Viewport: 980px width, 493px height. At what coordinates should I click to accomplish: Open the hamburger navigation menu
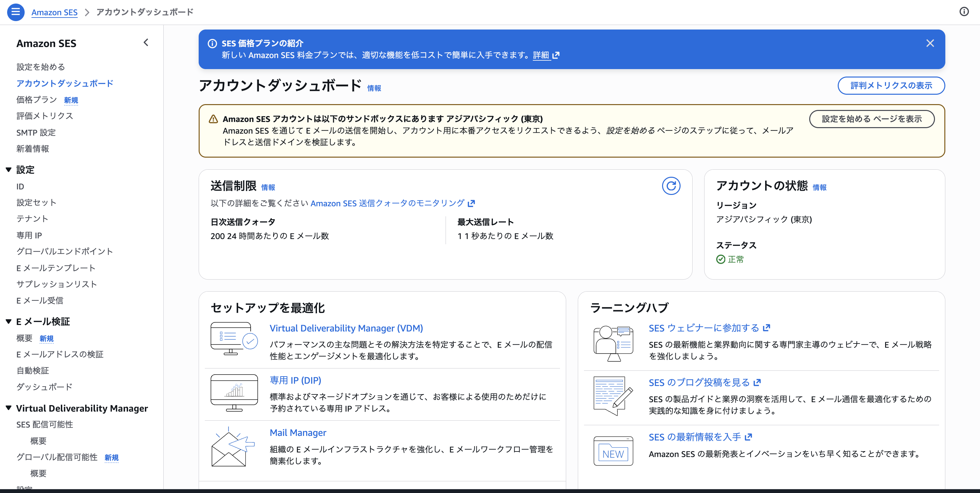pos(16,12)
